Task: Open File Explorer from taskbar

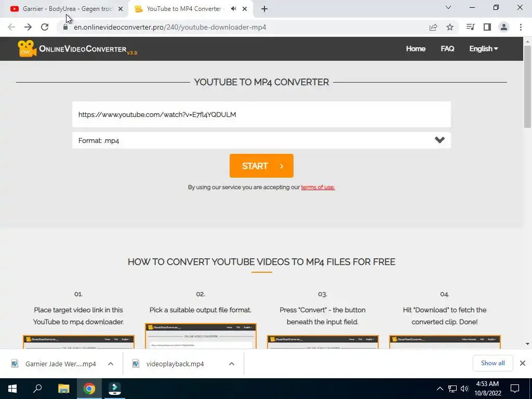Action: [63, 389]
